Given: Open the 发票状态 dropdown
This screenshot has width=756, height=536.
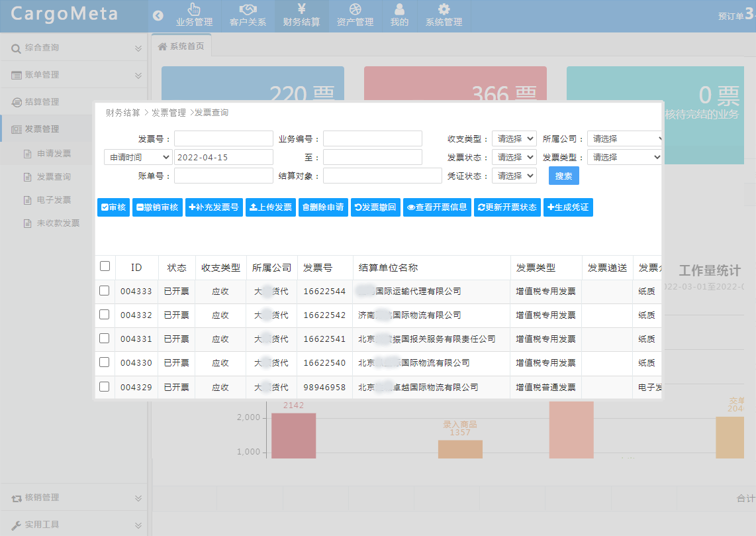Looking at the screenshot, I should pyautogui.click(x=514, y=157).
